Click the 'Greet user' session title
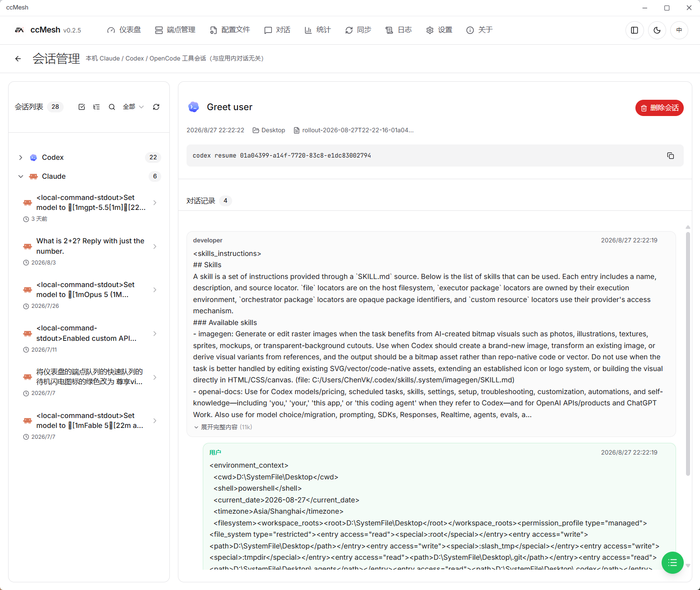The height and width of the screenshot is (590, 700). click(x=229, y=107)
